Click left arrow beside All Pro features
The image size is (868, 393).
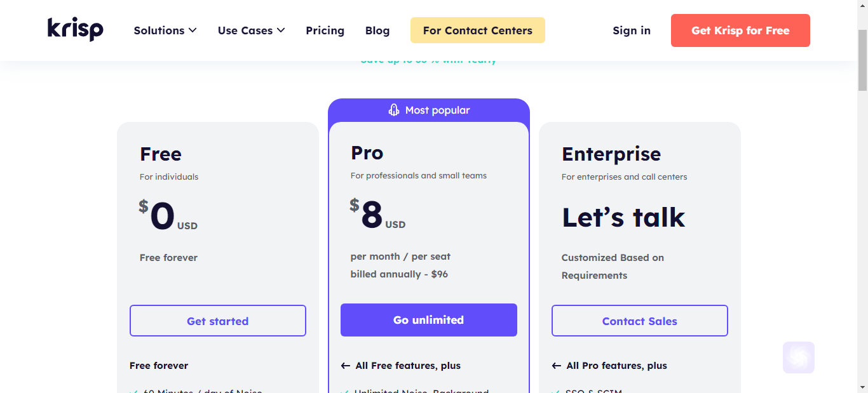[557, 366]
